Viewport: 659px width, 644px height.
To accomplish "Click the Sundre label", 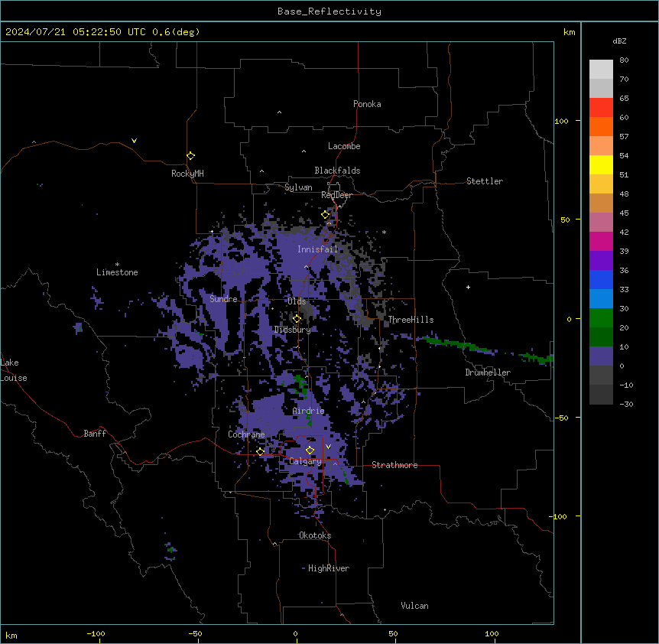I will (x=223, y=299).
